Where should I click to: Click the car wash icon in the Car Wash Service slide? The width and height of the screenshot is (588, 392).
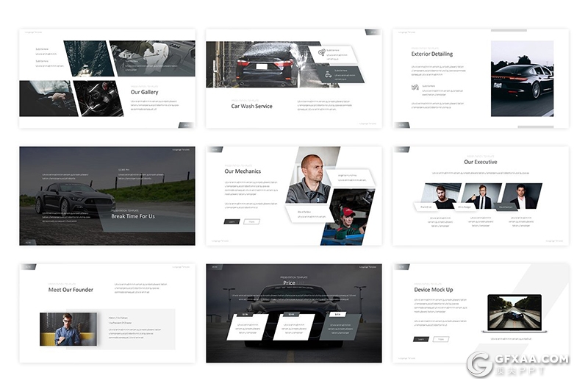pyautogui.click(x=322, y=51)
